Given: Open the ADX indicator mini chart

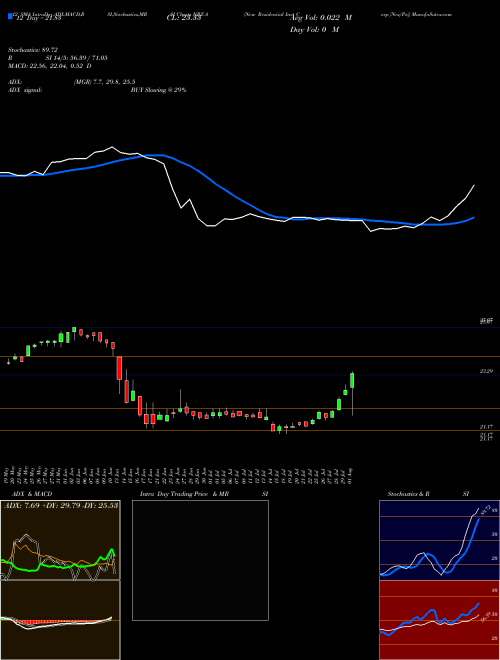Looking at the screenshot, I should click(60, 540).
